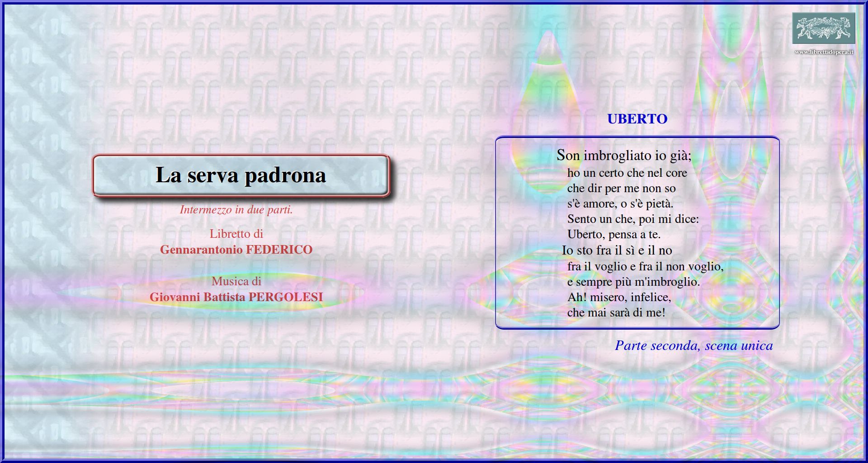Click the line e sempre più m'imbroglio
868x463 pixels.
click(633, 282)
